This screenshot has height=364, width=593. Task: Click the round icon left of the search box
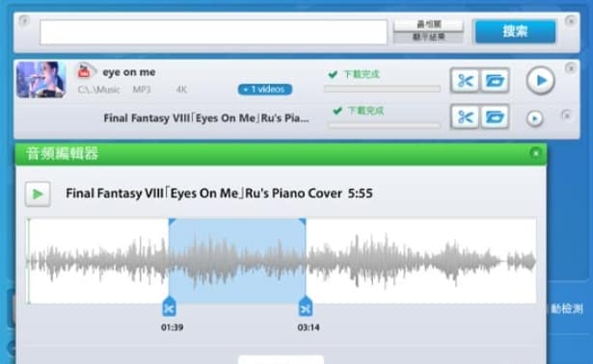24,20
